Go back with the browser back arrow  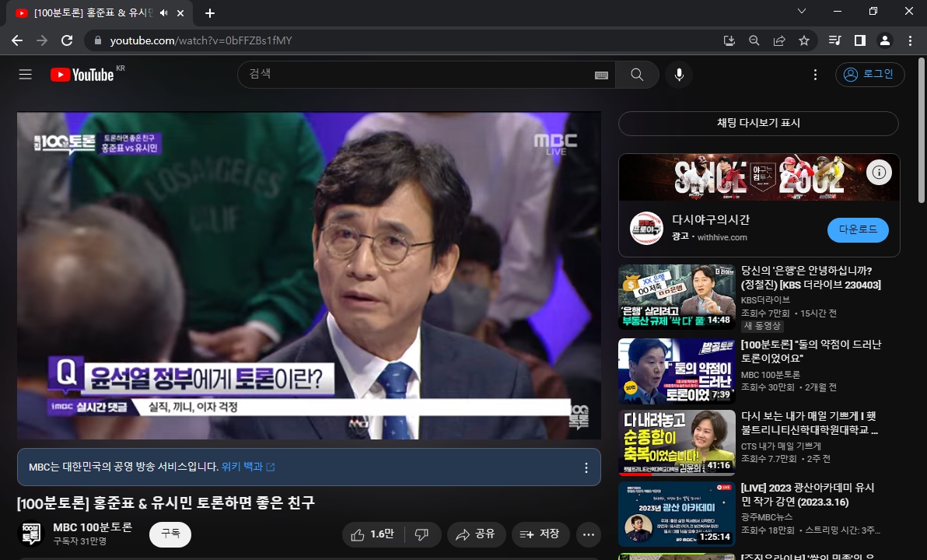coord(17,40)
